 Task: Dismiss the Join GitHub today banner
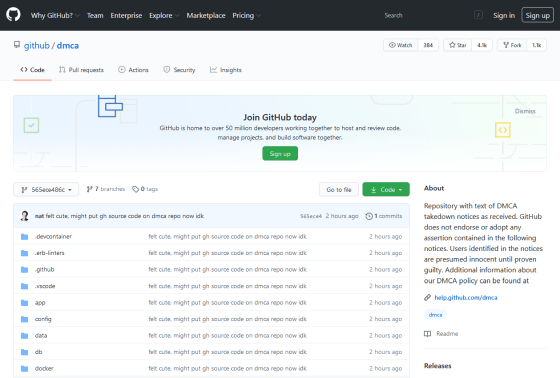point(525,111)
